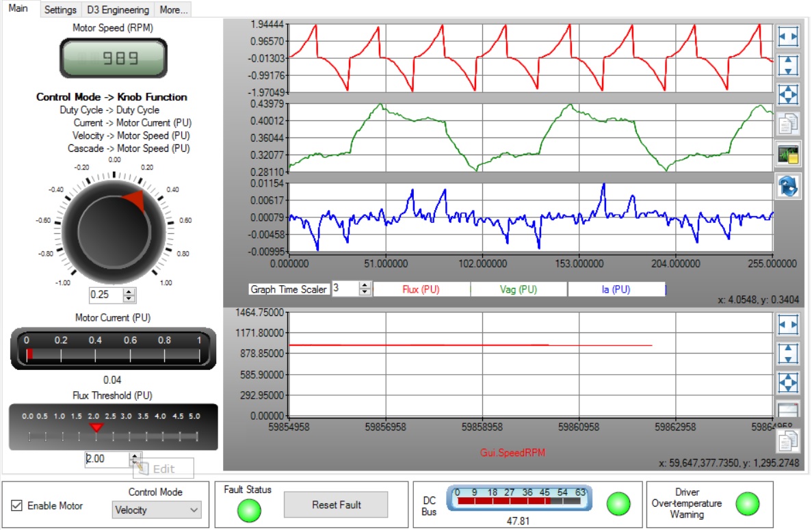812x530 pixels.
Task: Click the Flux Threshold field showing 2.00
Action: pyautogui.click(x=107, y=459)
